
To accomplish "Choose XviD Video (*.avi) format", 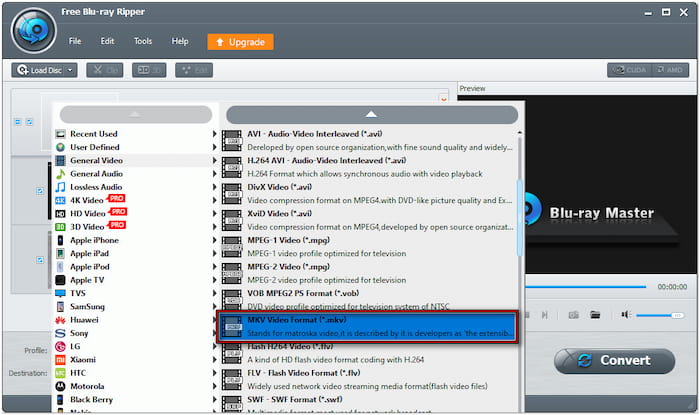I will [369, 220].
